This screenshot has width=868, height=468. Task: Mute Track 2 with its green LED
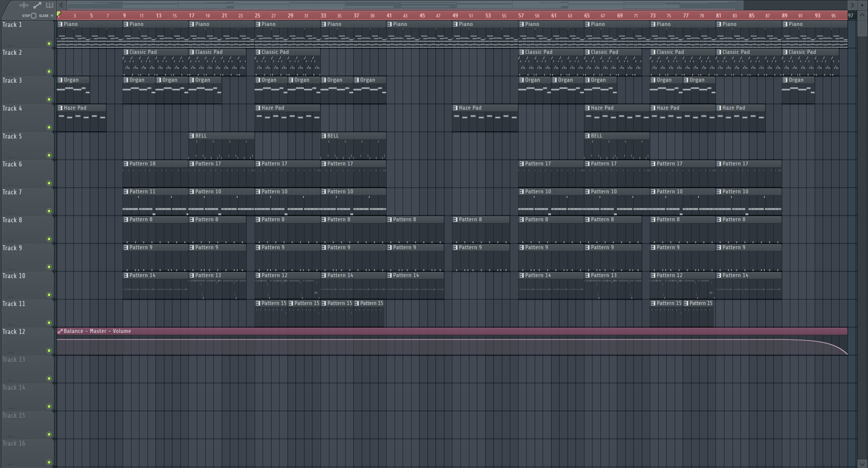49,71
